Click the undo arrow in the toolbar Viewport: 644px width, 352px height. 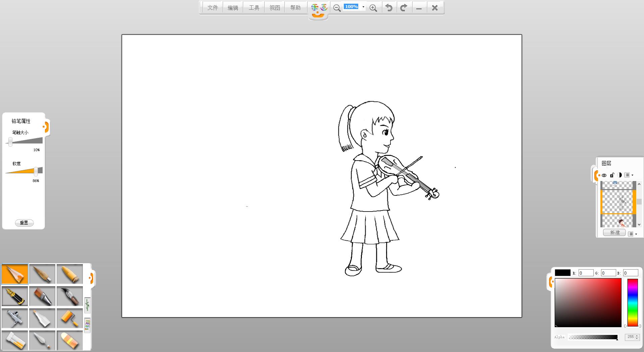point(389,8)
